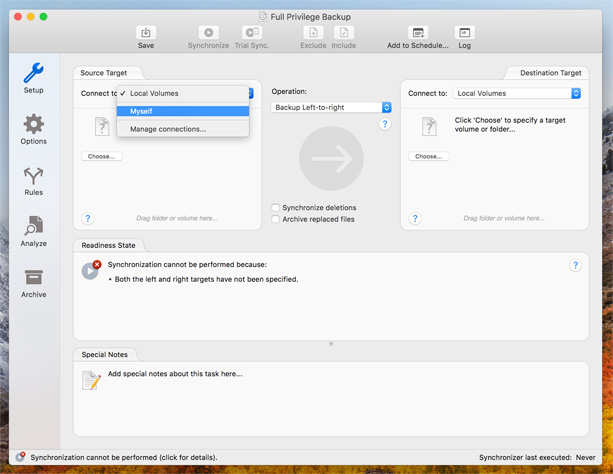Viewport: 613px width, 474px height.
Task: Open the Options gear sidebar icon
Action: [34, 124]
